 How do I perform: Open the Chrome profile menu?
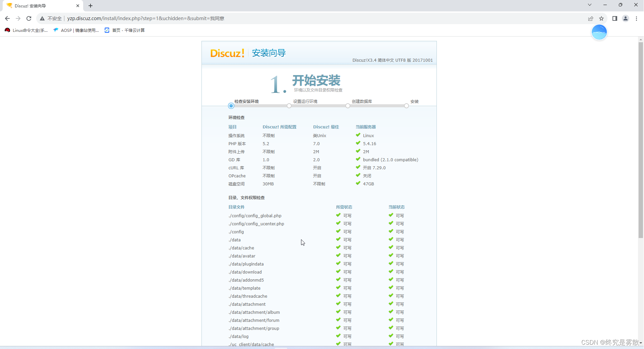point(626,18)
